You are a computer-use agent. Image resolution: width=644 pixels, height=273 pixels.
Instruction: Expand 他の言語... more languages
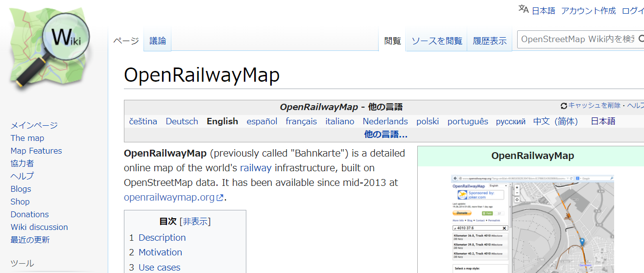click(386, 134)
